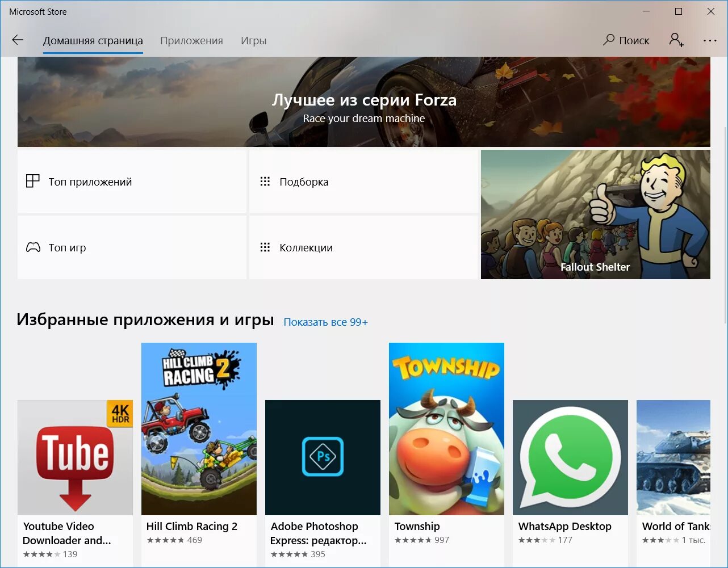Screen dimensions: 728x568
Task: Open the Township game thumbnail
Action: [x=446, y=429]
